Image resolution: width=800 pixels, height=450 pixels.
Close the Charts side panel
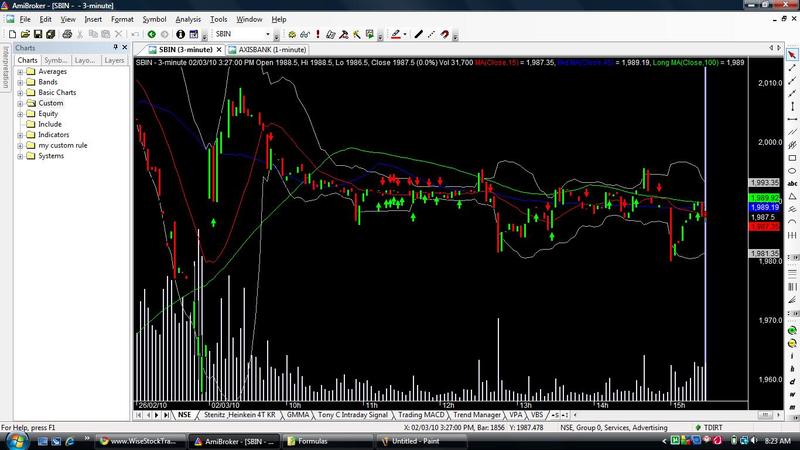click(x=124, y=47)
